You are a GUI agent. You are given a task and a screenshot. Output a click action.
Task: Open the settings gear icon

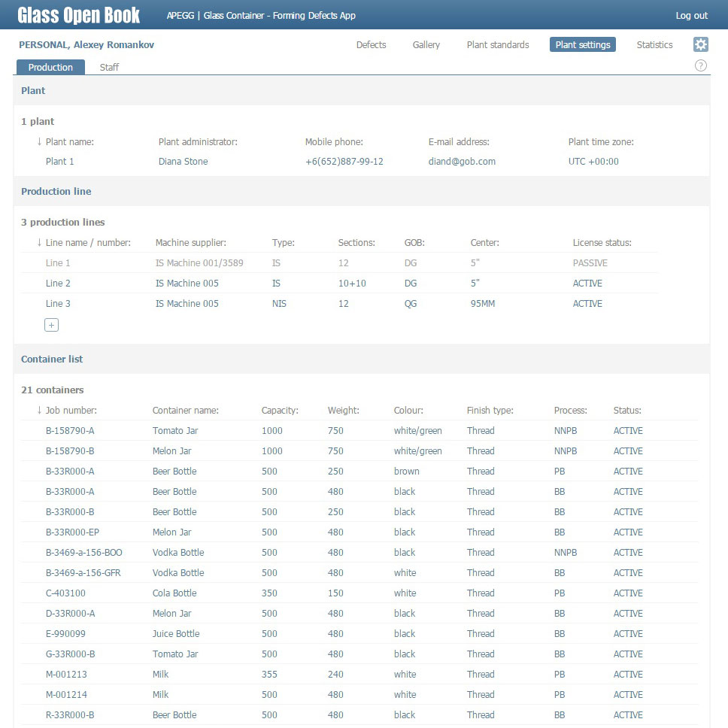(700, 44)
